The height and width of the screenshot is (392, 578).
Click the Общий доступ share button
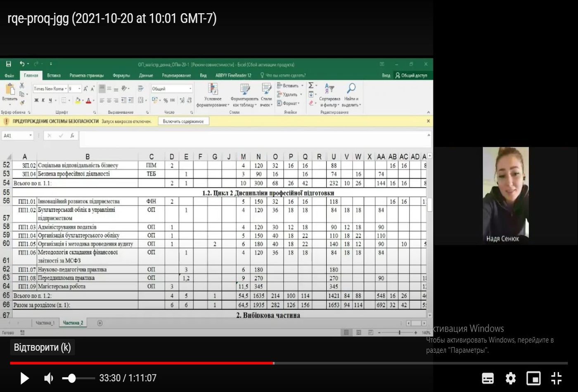pyautogui.click(x=411, y=76)
